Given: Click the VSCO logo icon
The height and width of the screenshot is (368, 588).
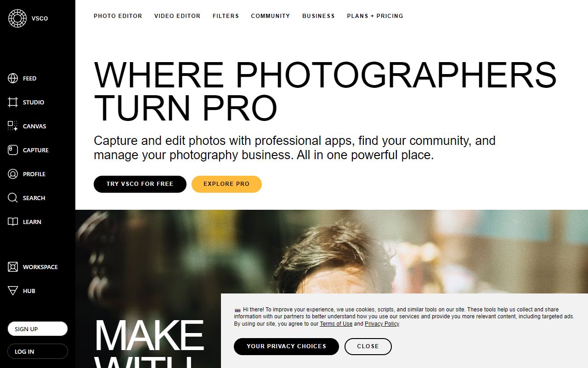Looking at the screenshot, I should click(x=17, y=18).
